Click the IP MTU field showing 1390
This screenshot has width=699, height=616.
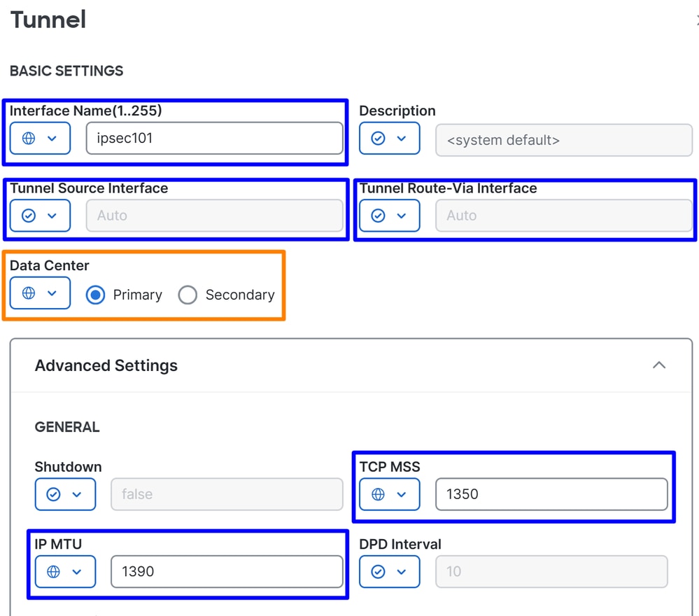tap(227, 572)
